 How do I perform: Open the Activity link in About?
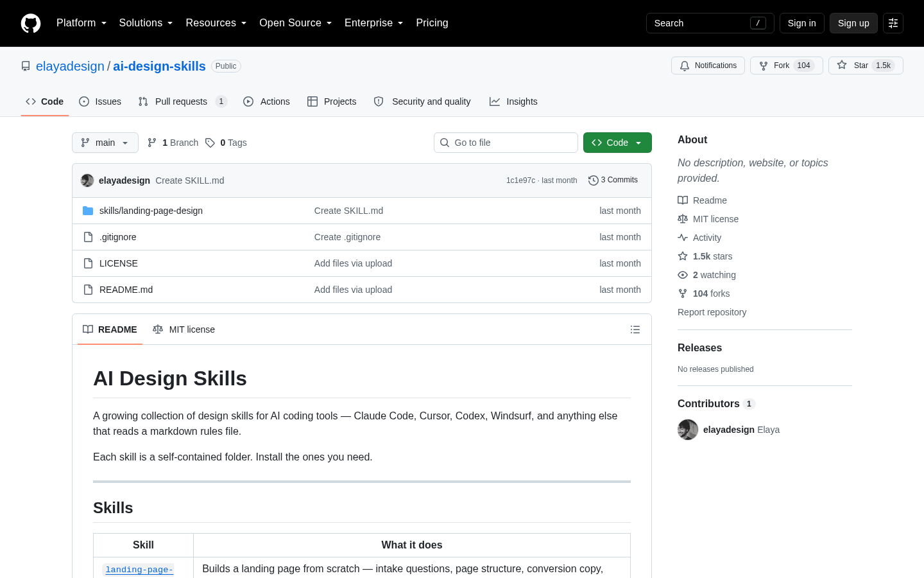(699, 238)
